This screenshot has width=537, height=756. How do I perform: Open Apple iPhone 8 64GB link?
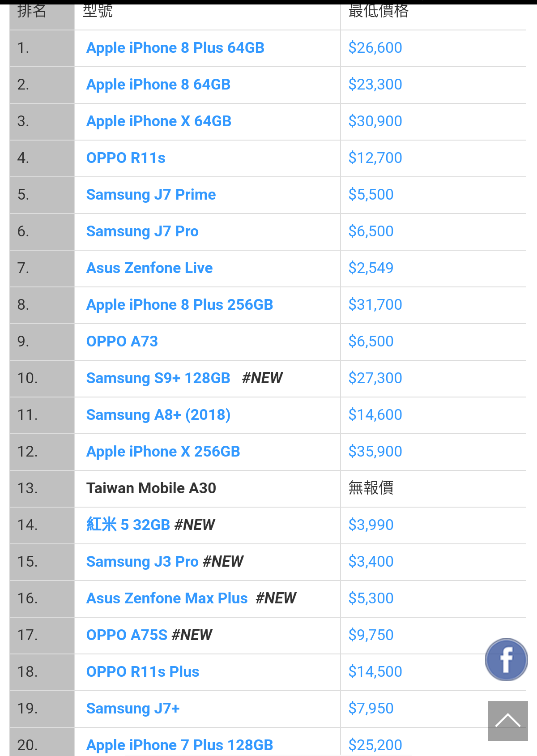[158, 85]
